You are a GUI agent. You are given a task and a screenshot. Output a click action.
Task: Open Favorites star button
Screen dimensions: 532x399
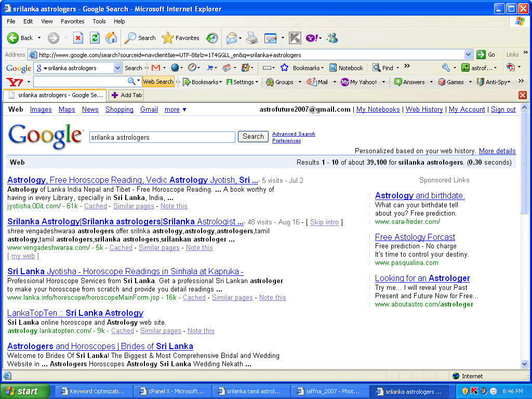tap(180, 38)
